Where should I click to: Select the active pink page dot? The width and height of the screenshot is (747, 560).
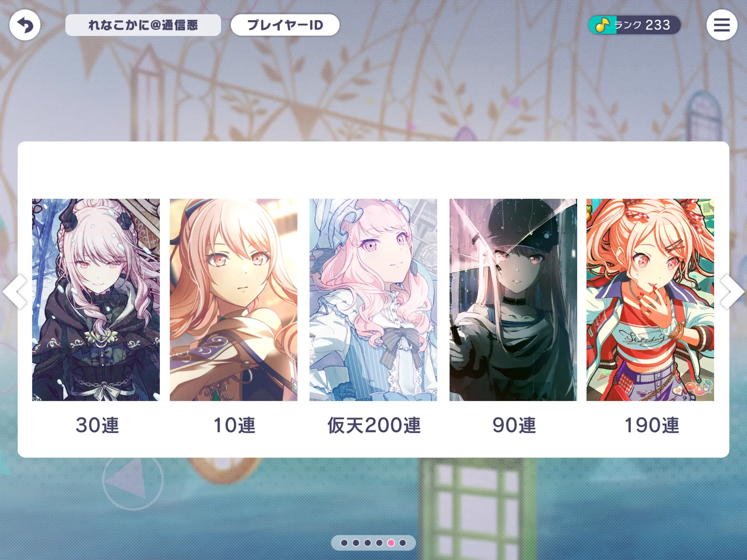tap(391, 543)
